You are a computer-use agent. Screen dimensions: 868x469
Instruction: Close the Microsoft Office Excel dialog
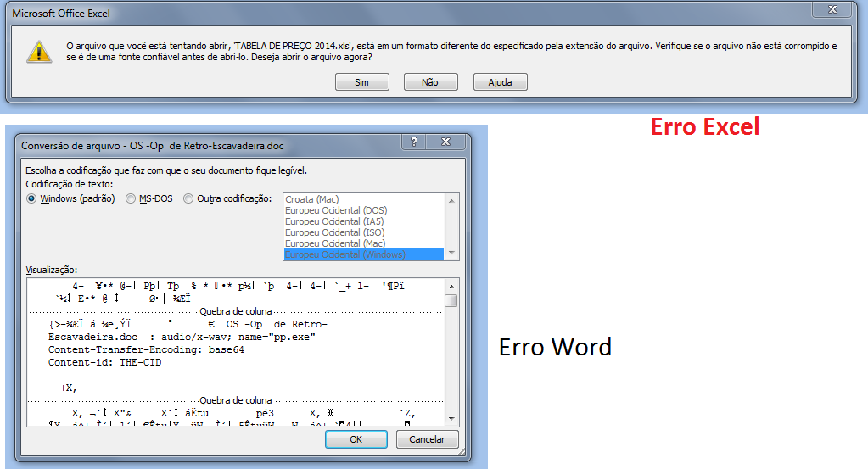[x=832, y=9]
